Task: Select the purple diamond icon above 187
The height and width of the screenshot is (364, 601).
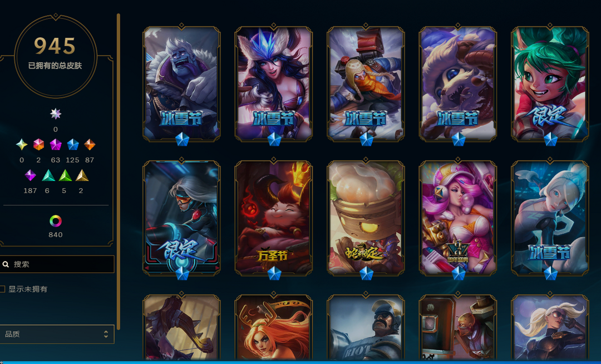Action: [x=30, y=175]
